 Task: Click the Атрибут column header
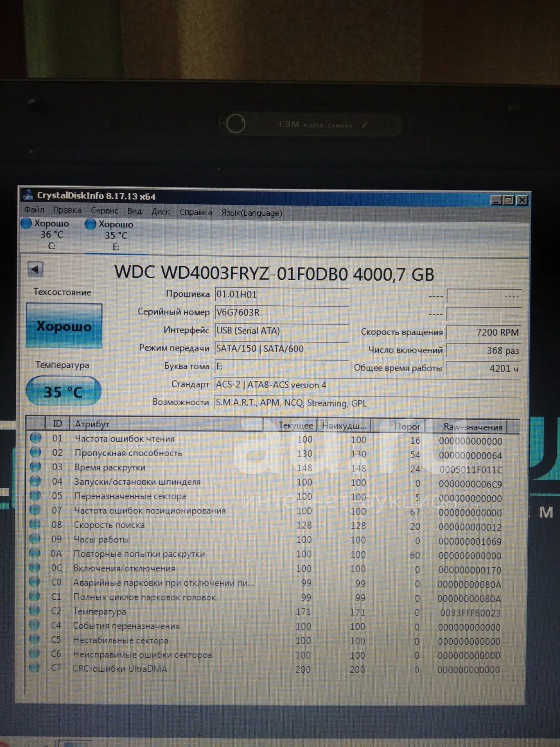click(x=167, y=424)
